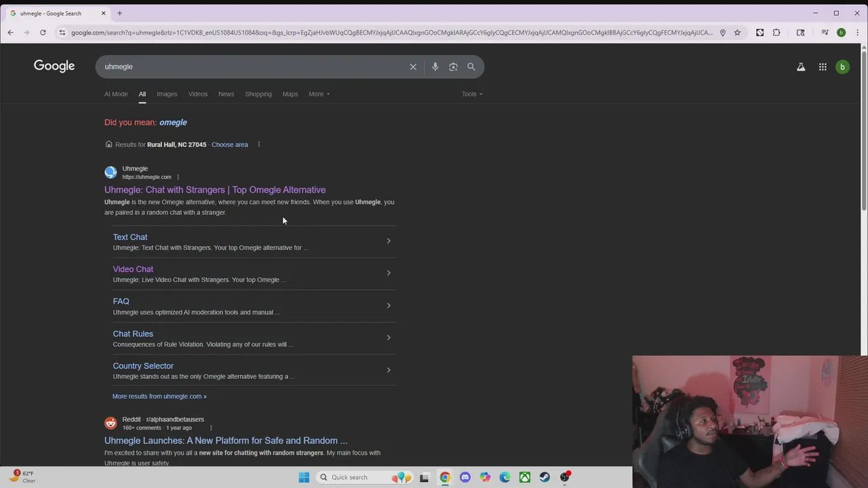Open the Country Selector sitelink

(x=143, y=366)
